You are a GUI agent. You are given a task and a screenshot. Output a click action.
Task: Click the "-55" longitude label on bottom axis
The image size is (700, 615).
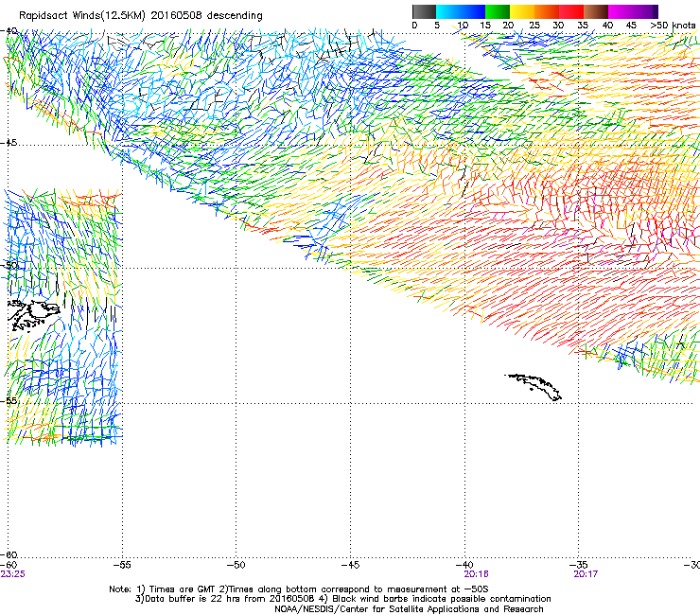click(122, 565)
